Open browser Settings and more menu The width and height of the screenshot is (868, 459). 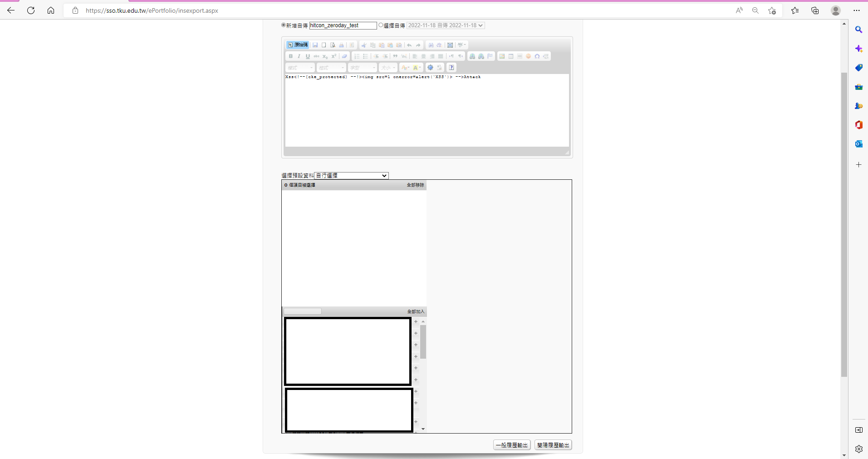tap(857, 10)
